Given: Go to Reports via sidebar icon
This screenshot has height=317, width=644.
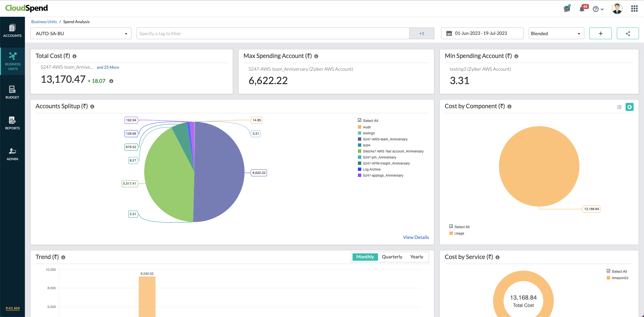Looking at the screenshot, I should click(x=12, y=122).
